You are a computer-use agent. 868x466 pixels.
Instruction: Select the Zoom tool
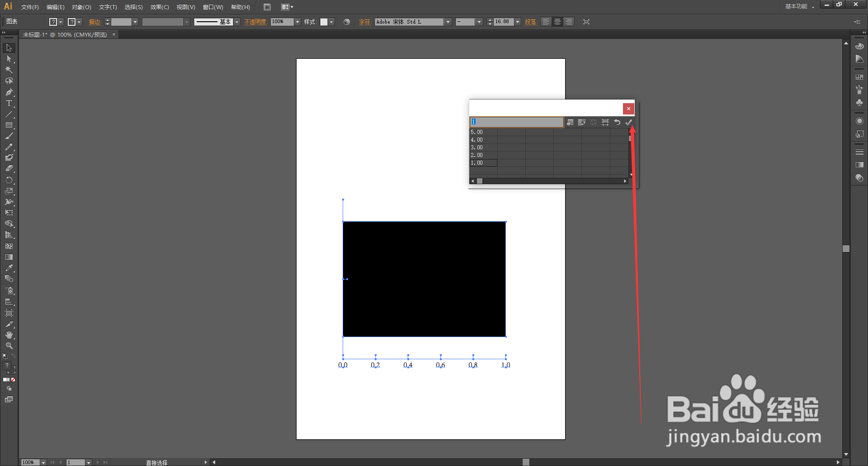pos(9,345)
